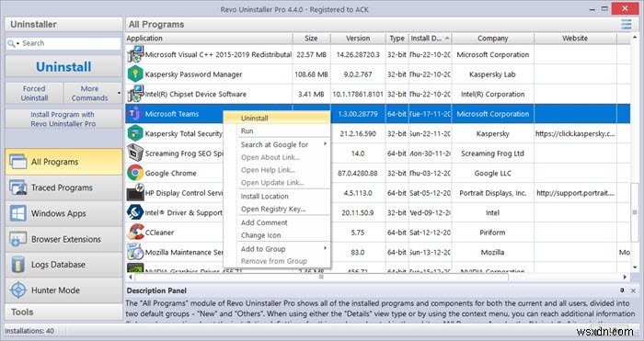Sort by the Version column header
Screen dimensions: 644x341
click(358, 39)
